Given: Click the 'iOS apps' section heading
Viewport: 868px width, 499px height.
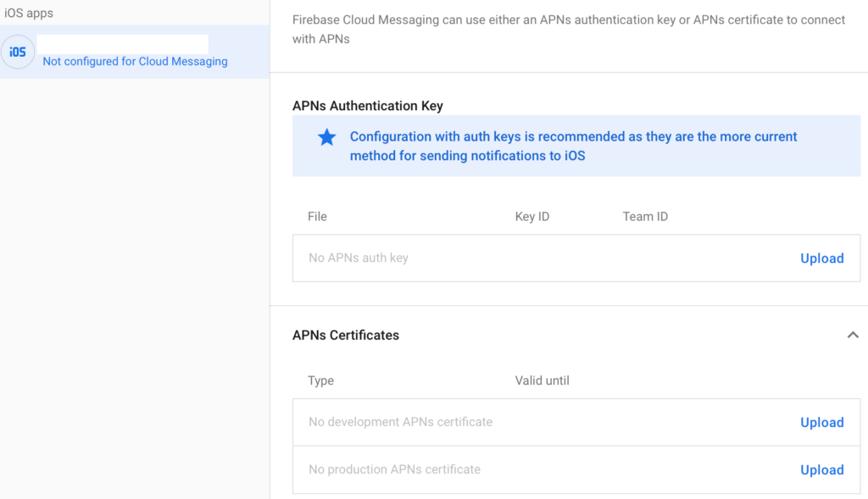Looking at the screenshot, I should click(x=29, y=14).
